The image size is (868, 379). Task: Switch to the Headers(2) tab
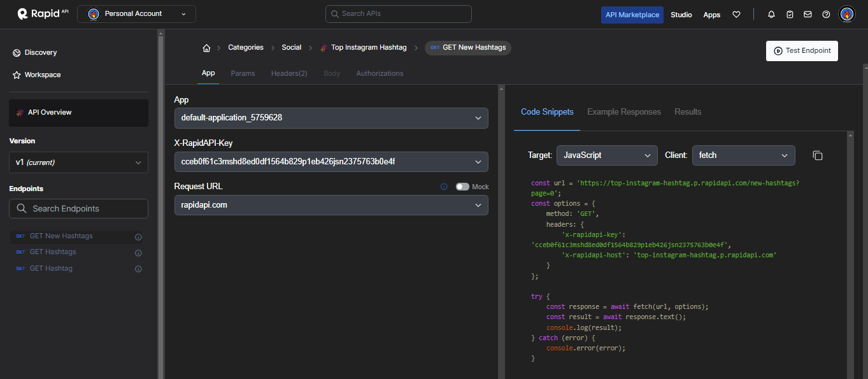289,73
